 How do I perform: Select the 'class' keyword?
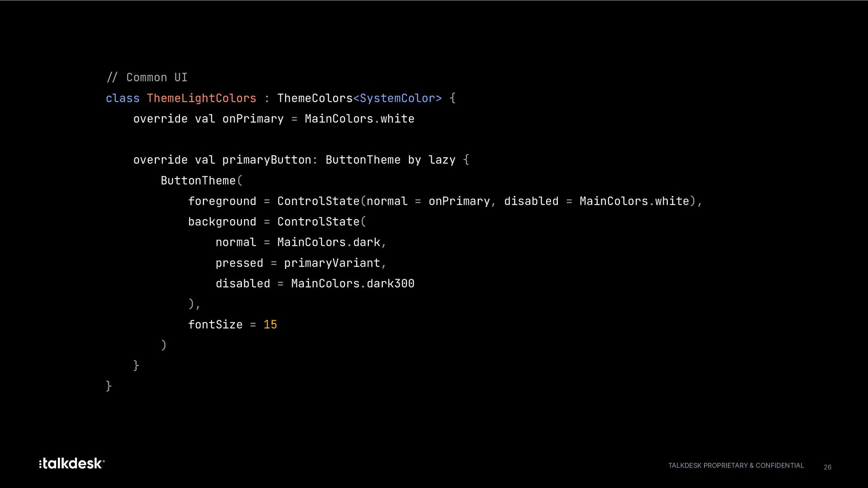coord(123,99)
